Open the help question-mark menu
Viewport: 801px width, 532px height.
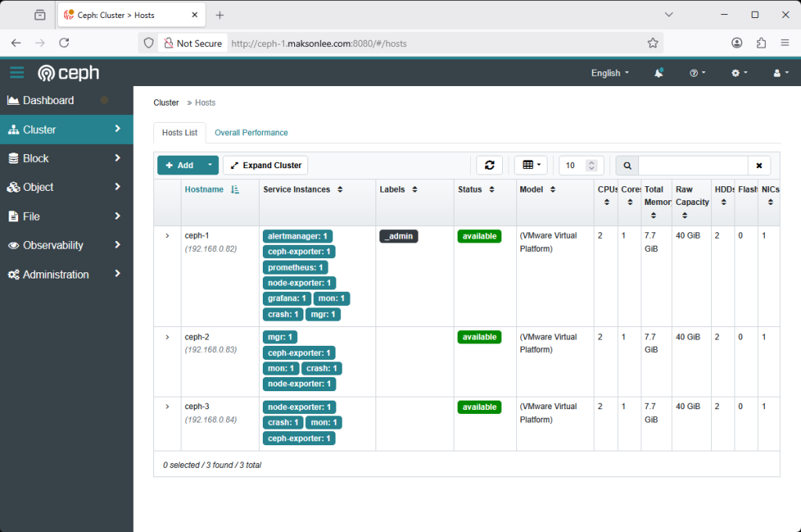(697, 73)
